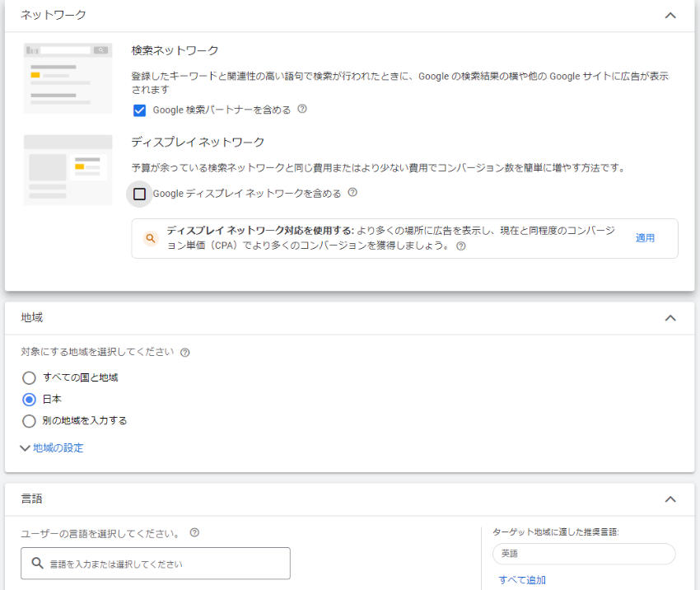Open help icon beside 対象にする地域を選択してください
This screenshot has height=590, width=700.
click(x=184, y=353)
